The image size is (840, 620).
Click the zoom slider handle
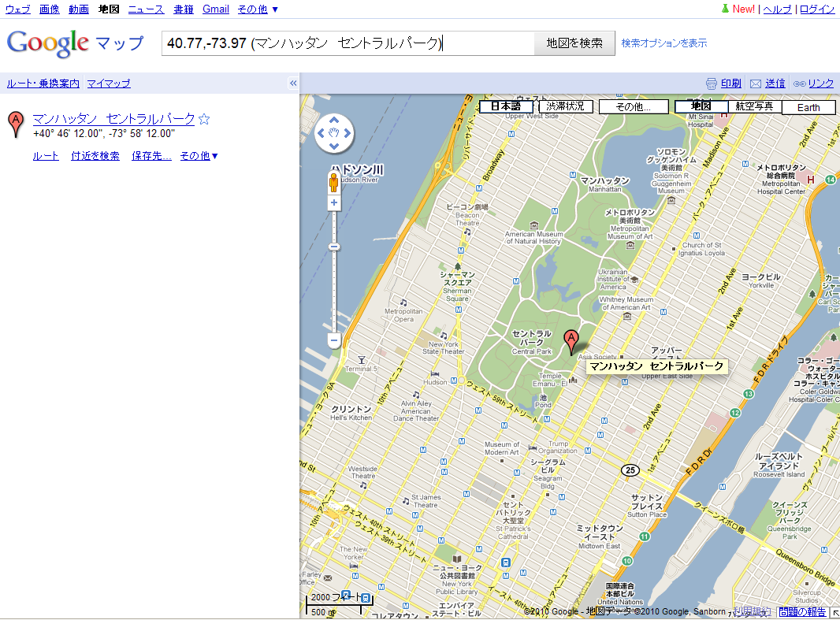pos(334,247)
